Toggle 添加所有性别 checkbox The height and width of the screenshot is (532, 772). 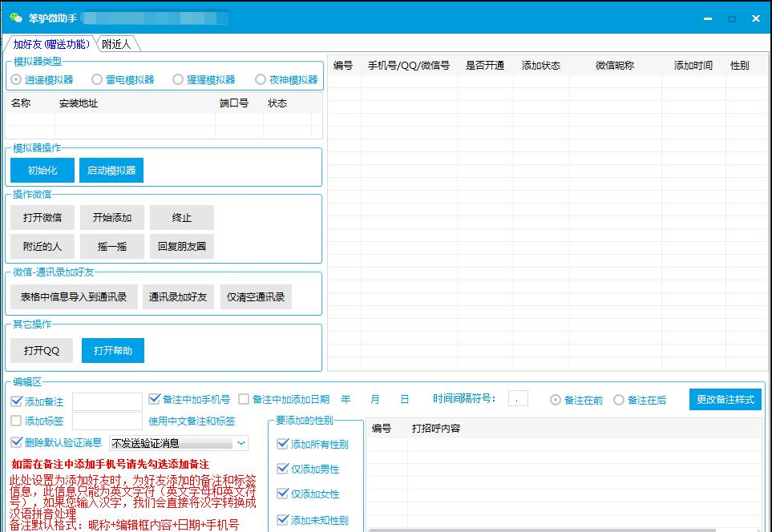282,443
